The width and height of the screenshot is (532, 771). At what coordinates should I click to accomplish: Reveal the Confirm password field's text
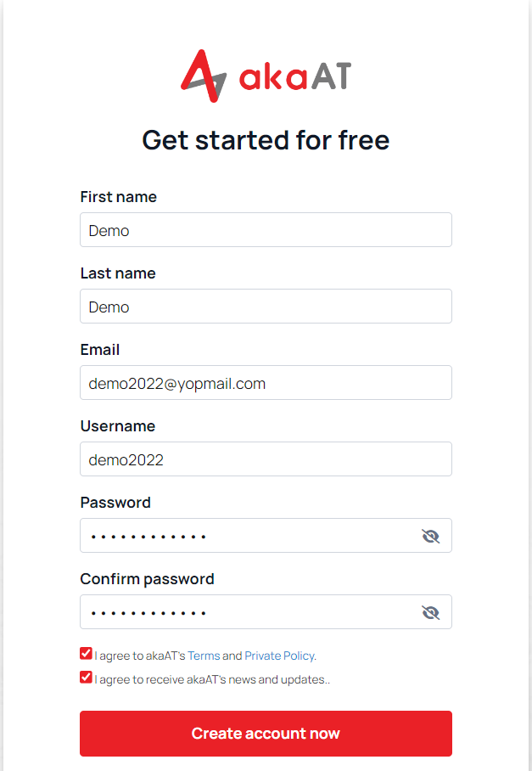(431, 613)
